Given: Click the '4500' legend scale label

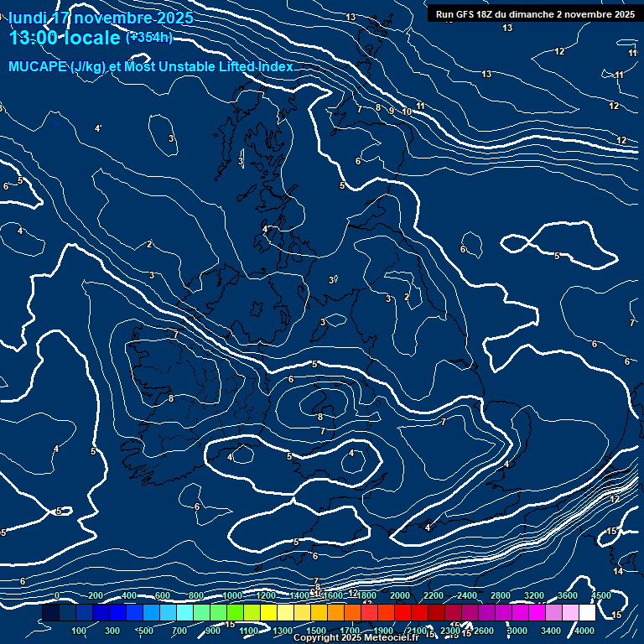Looking at the screenshot, I should coord(601,595).
